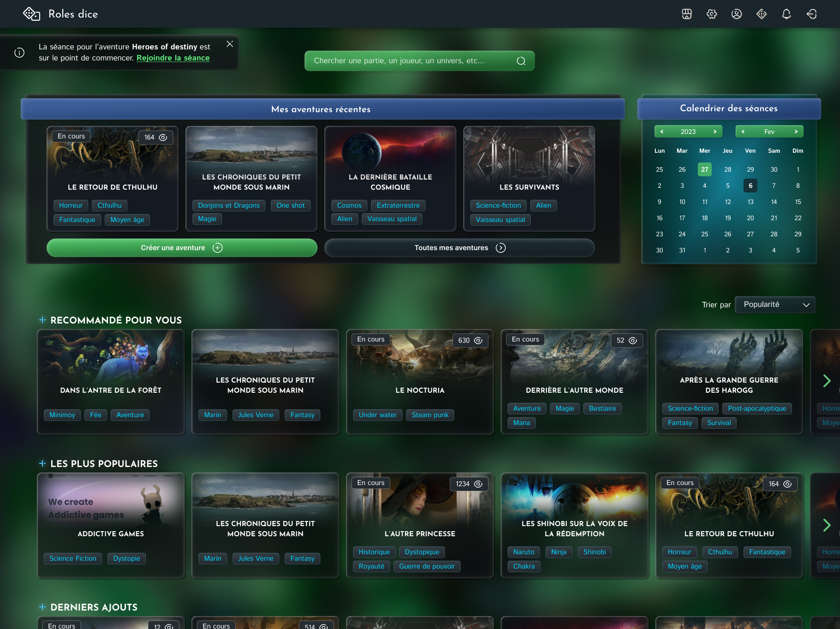Open the Popularité sort dropdown
The image size is (840, 629).
(775, 305)
